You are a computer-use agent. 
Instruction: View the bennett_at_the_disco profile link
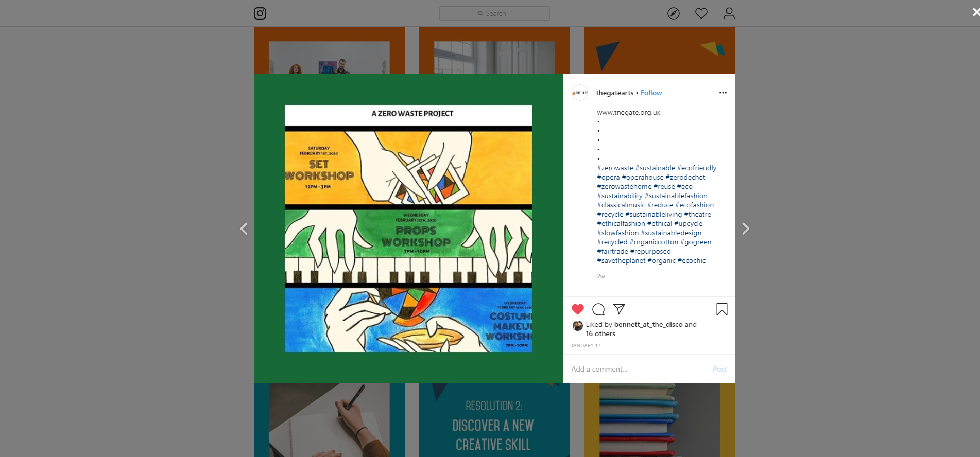648,324
